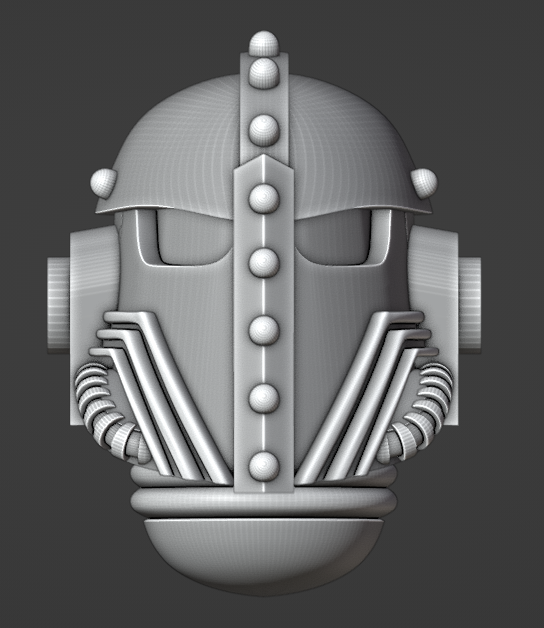
Task: Click the rivet on dome's left edge
Action: (x=104, y=183)
